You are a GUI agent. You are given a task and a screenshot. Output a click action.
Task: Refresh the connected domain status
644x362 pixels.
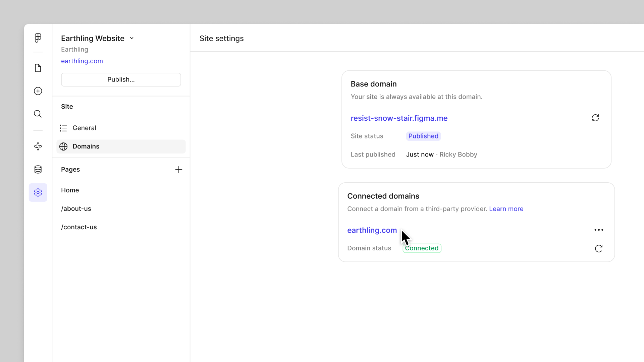599,248
